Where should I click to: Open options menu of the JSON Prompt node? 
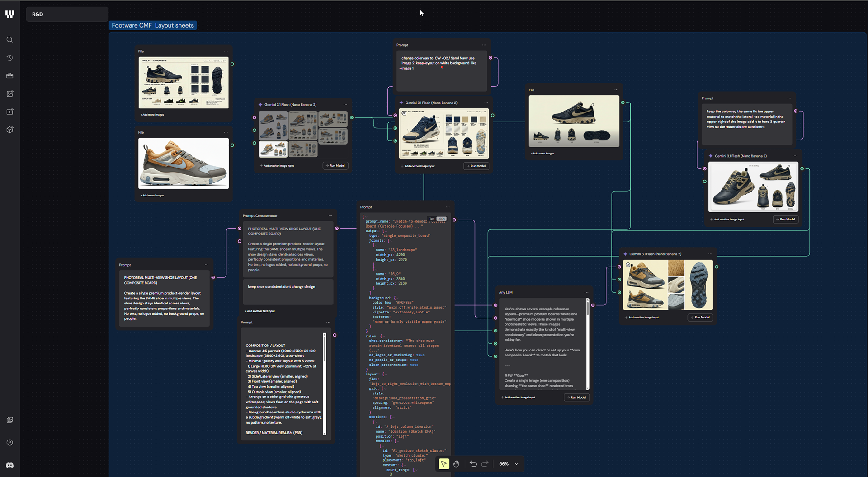(x=448, y=207)
